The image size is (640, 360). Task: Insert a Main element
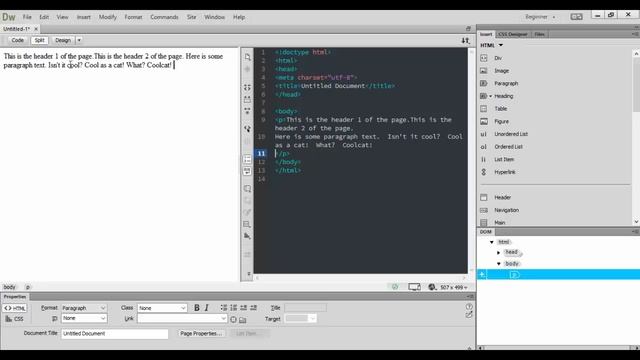[x=499, y=222]
